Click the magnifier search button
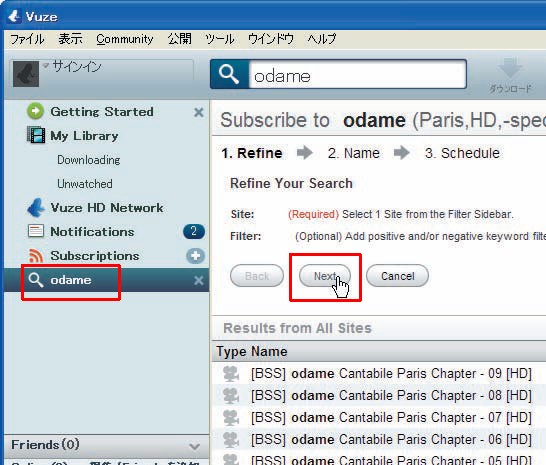The image size is (546, 465). point(229,74)
